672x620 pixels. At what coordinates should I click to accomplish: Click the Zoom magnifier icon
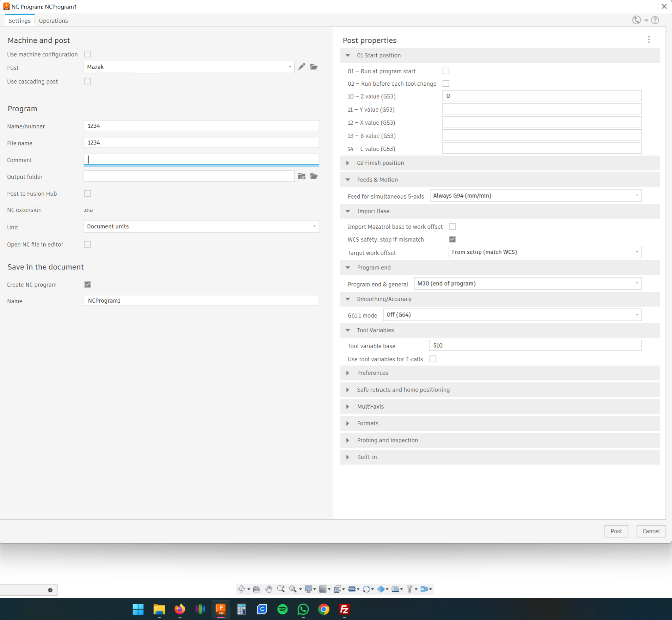[x=281, y=589]
